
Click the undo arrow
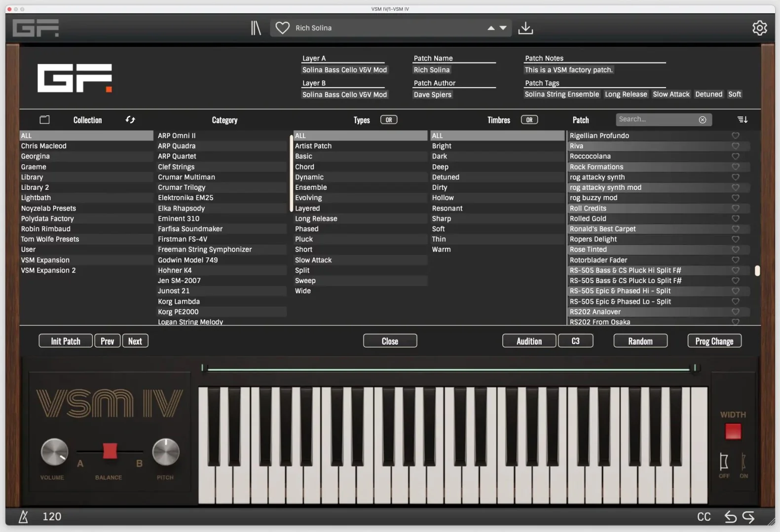tap(730, 517)
